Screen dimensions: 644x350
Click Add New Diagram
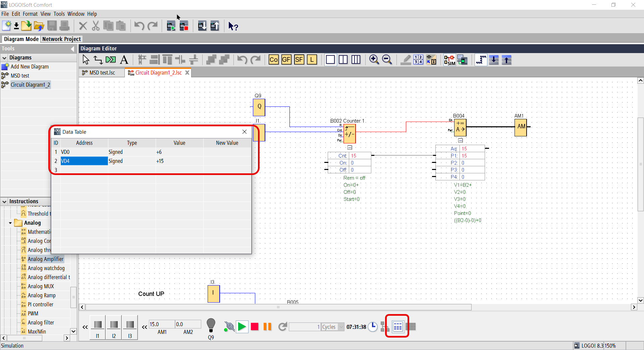click(30, 67)
